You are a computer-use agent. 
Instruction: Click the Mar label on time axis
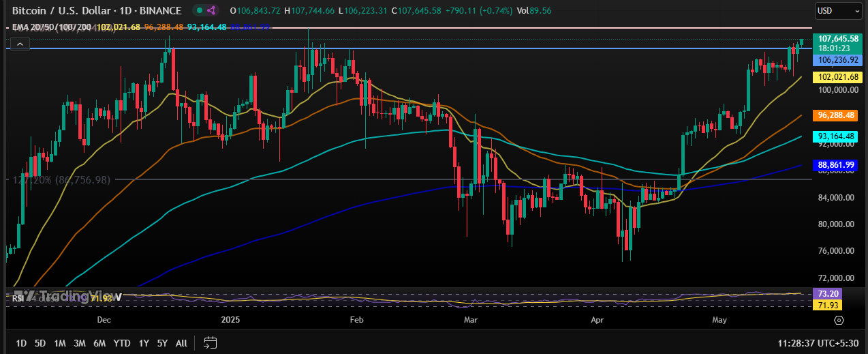[470, 319]
